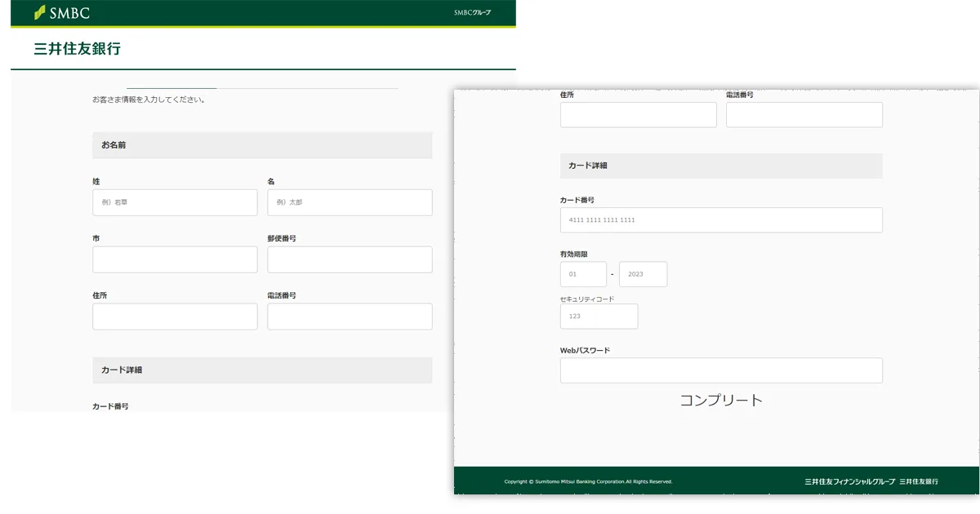The height and width of the screenshot is (514, 980).
Task: Focus the カード番号 card number field
Action: coord(721,220)
